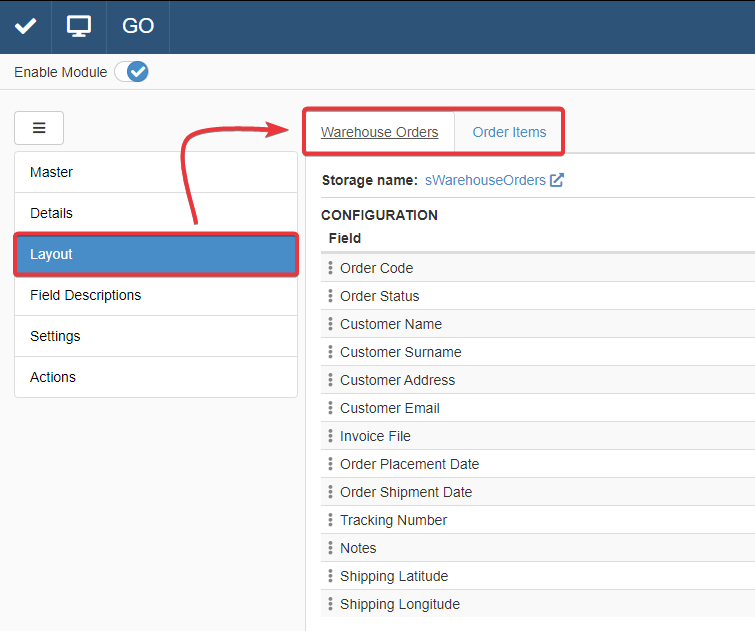Open the Actions section
The height and width of the screenshot is (631, 755).
pos(156,377)
